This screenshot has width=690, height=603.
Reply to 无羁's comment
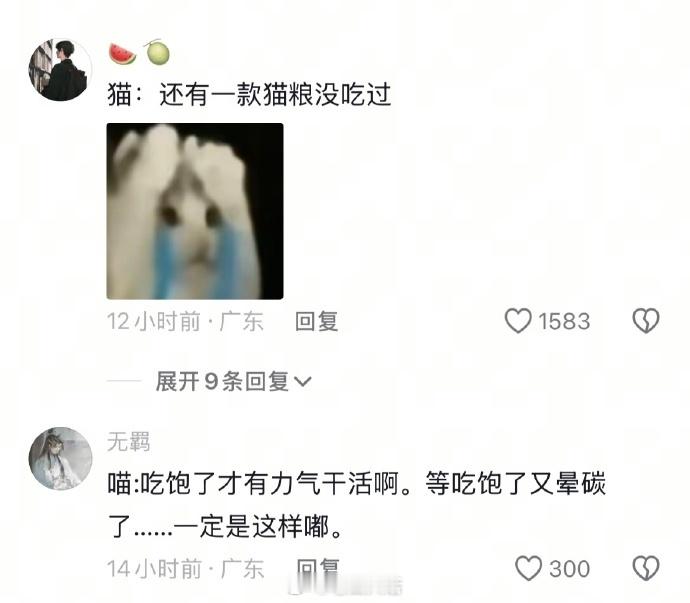pos(318,568)
